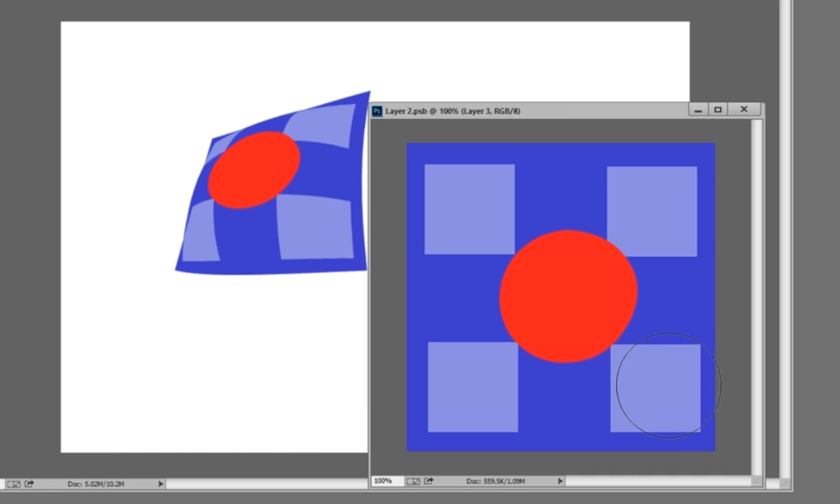Click share icon in main document's bottom bar
Viewport: 840px width, 504px height.
[29, 483]
